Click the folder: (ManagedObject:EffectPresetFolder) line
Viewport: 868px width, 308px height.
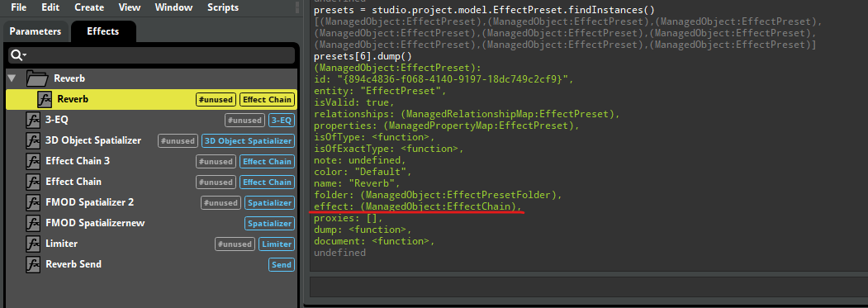pos(438,194)
